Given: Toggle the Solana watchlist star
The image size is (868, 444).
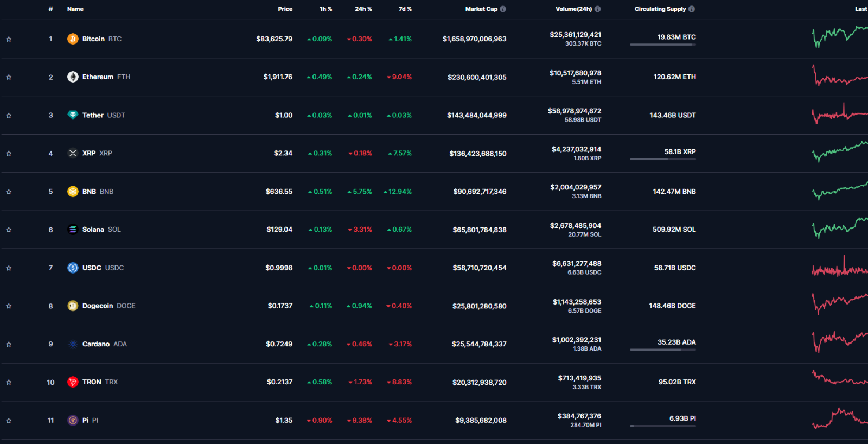Looking at the screenshot, I should [9, 230].
